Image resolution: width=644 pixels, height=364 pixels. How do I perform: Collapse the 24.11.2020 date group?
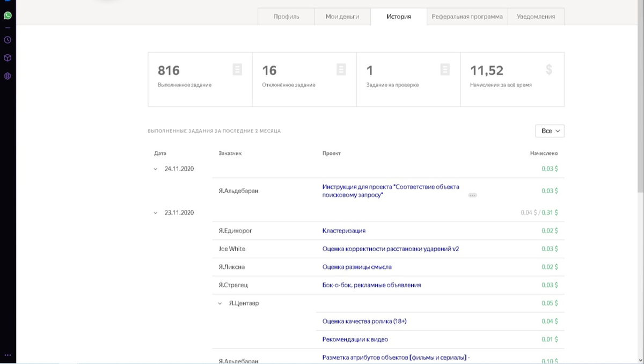coord(156,169)
